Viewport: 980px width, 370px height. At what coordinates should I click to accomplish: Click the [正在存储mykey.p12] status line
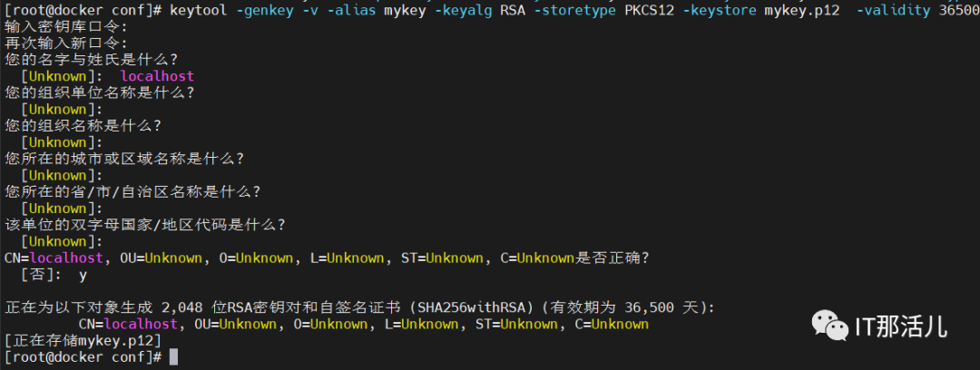pyautogui.click(x=83, y=340)
